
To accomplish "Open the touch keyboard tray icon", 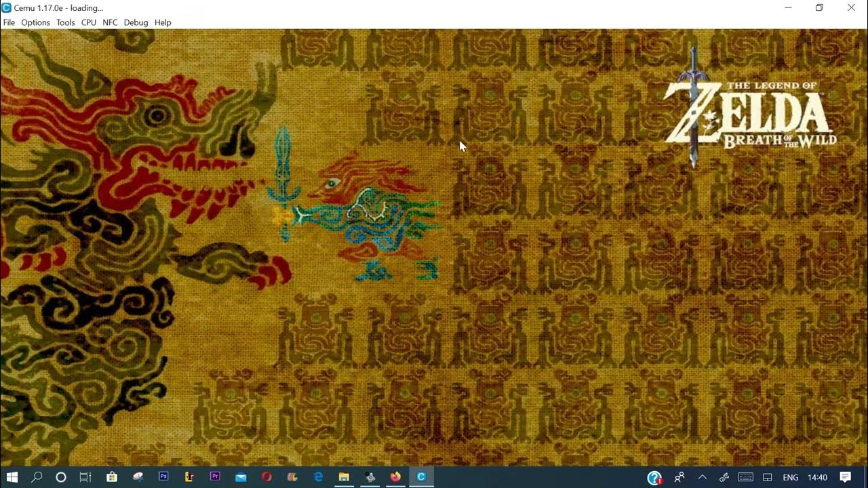I will [x=746, y=477].
